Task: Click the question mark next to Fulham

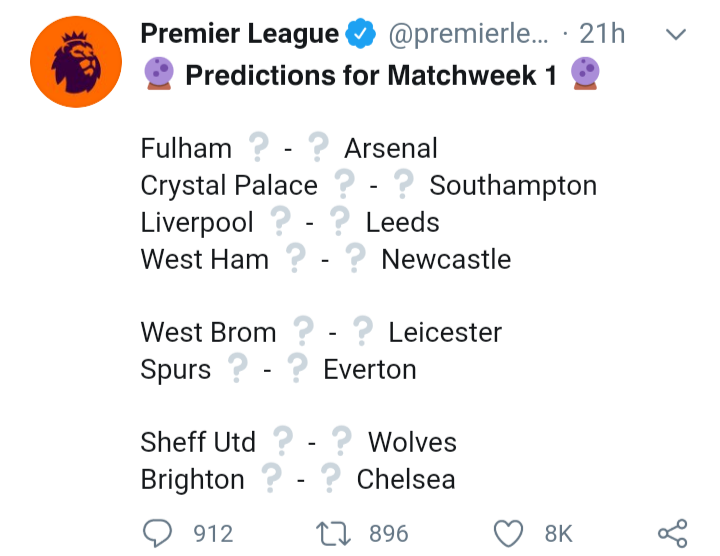Action: 259,149
